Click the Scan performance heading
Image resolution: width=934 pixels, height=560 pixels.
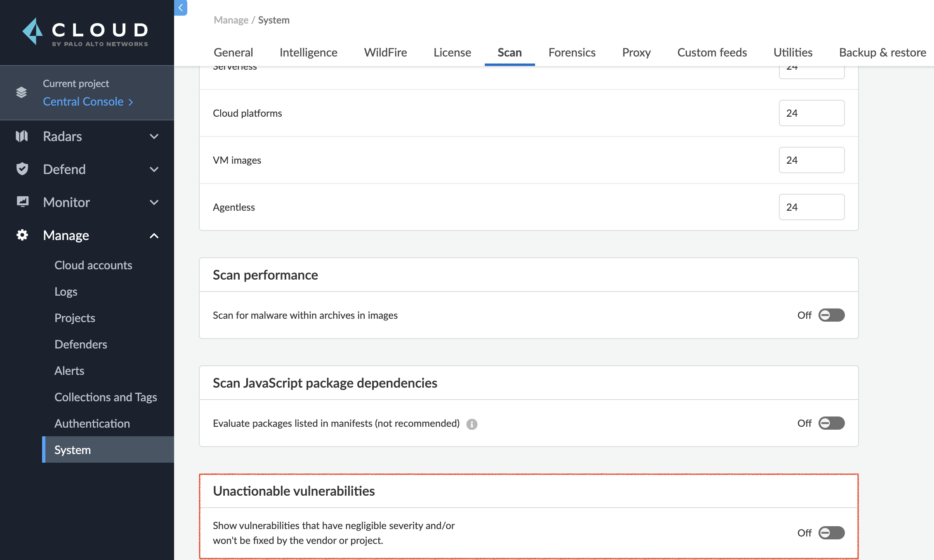(x=265, y=275)
